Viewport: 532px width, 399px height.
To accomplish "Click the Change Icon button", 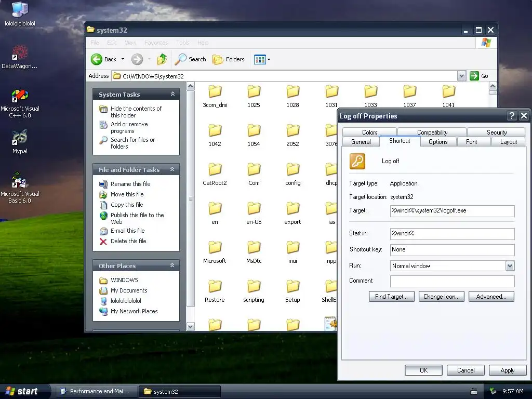I will pyautogui.click(x=442, y=297).
